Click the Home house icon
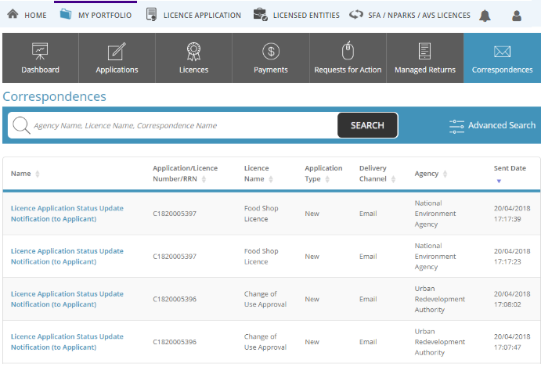541x392 pixels. (x=13, y=15)
